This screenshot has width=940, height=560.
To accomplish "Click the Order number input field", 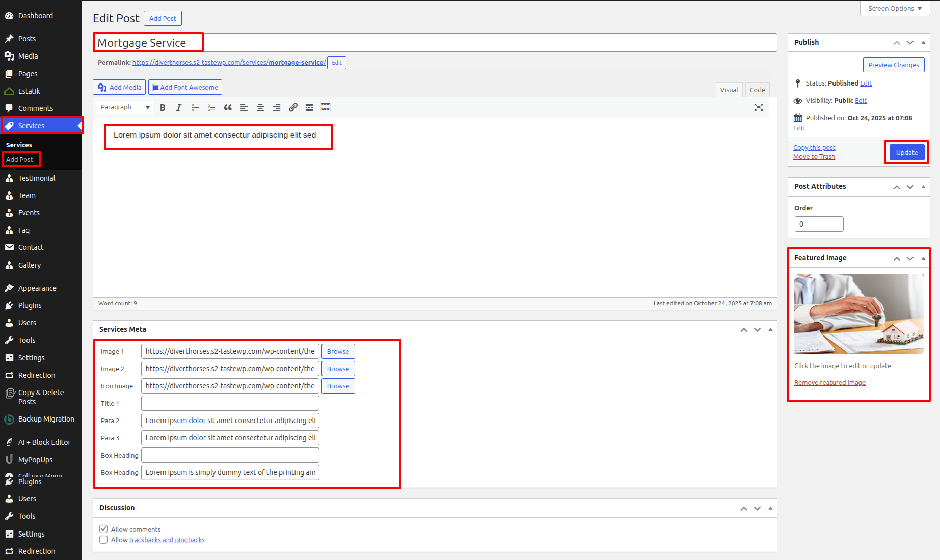I will click(819, 224).
